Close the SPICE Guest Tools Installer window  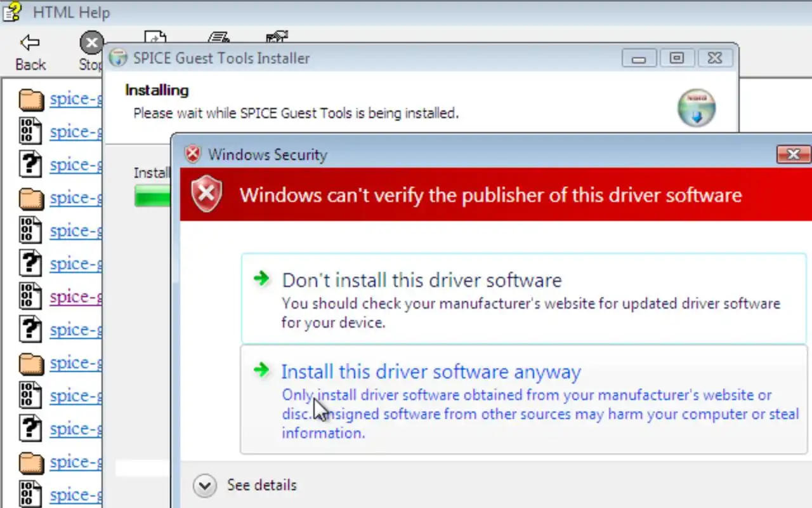[715, 58]
